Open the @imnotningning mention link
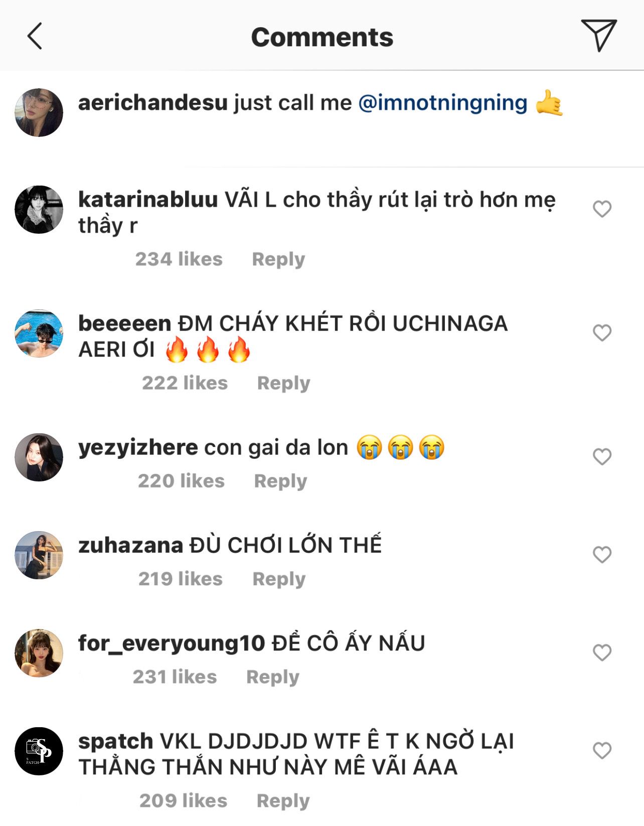Screen dimensions: 644x826 coord(443,103)
